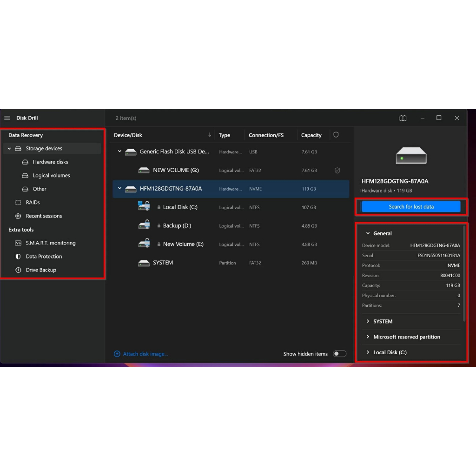This screenshot has height=476, width=476.
Task: Collapse the General details section
Action: [x=368, y=233]
